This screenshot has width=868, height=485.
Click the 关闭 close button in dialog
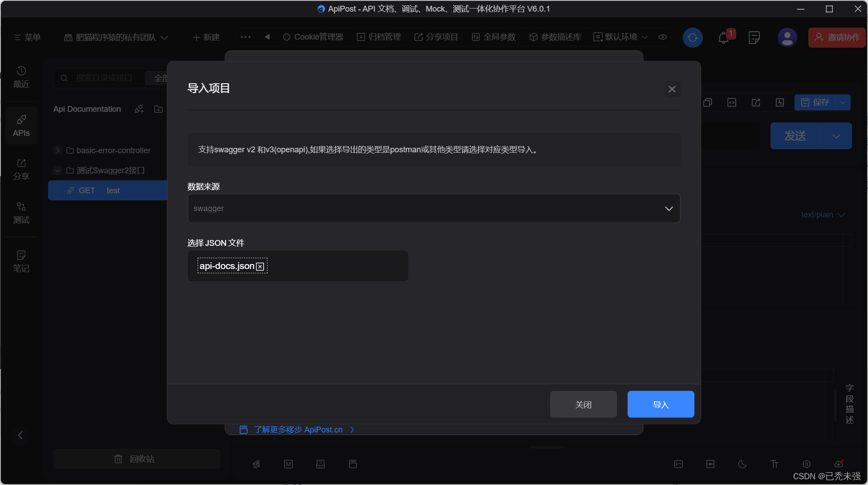[583, 404]
